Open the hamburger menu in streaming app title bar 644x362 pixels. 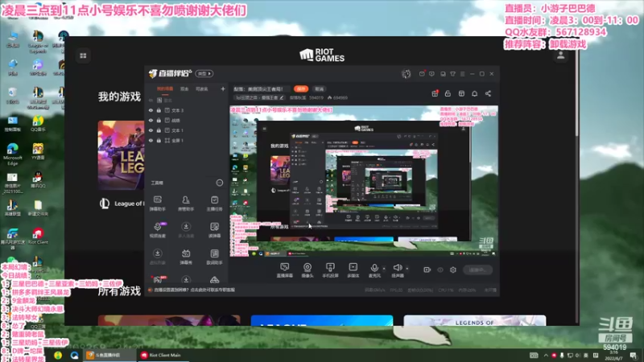click(462, 74)
